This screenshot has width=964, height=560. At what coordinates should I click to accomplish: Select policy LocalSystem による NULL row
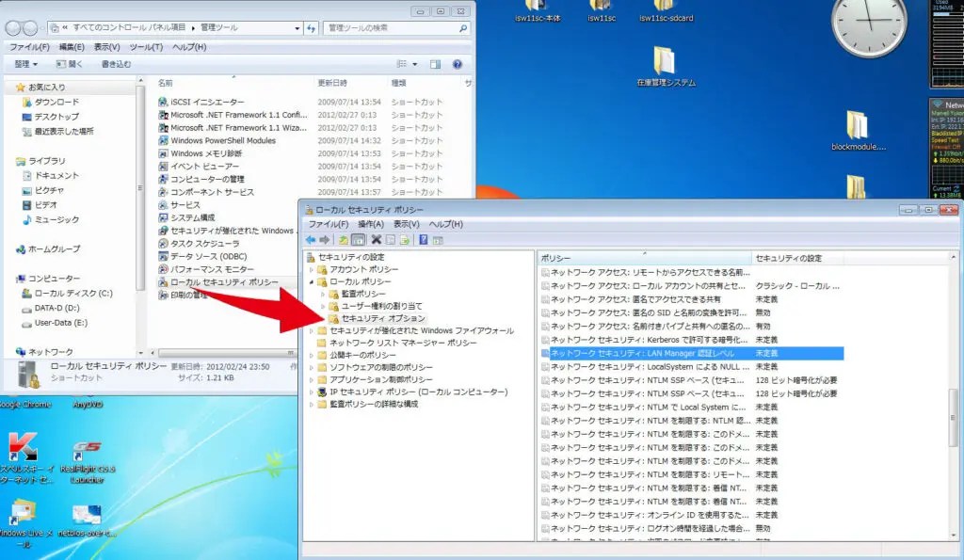click(692, 367)
